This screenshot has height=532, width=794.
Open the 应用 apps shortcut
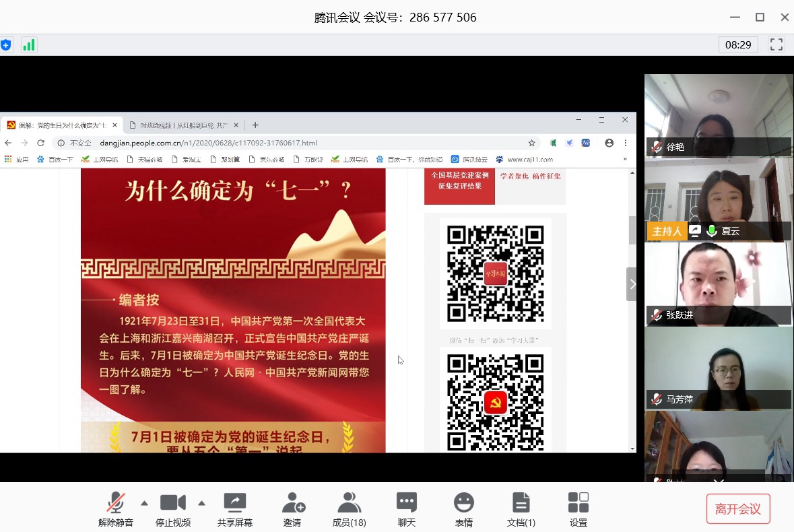pos(17,160)
